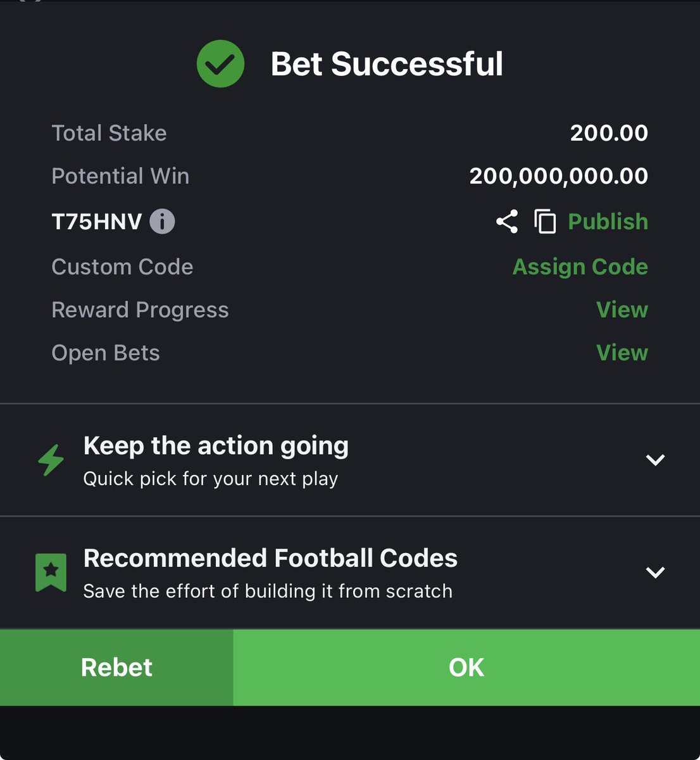
Task: Tap the Rebet button
Action: [x=116, y=668]
